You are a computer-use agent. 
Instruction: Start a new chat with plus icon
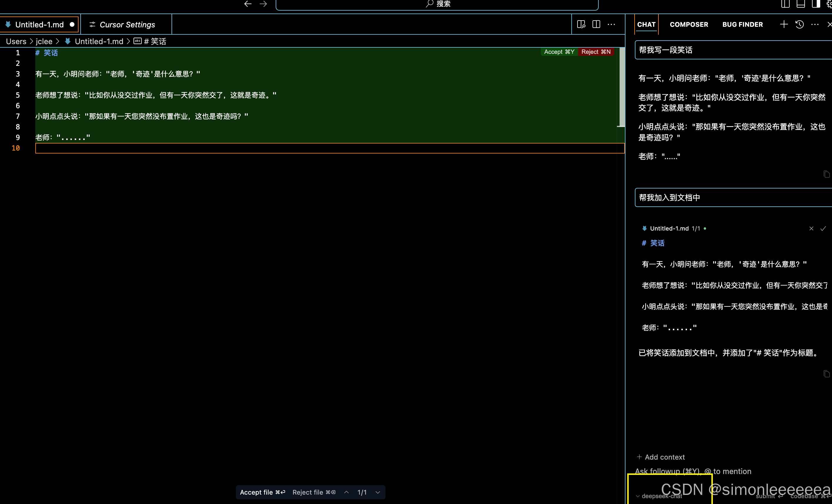pos(784,24)
